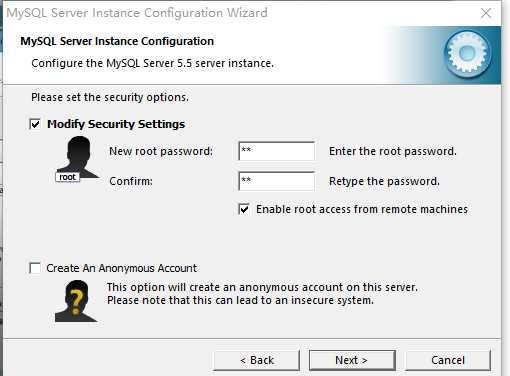This screenshot has height=376, width=510.
Task: Click the 'Enter the root password.' hint
Action: [x=393, y=151]
